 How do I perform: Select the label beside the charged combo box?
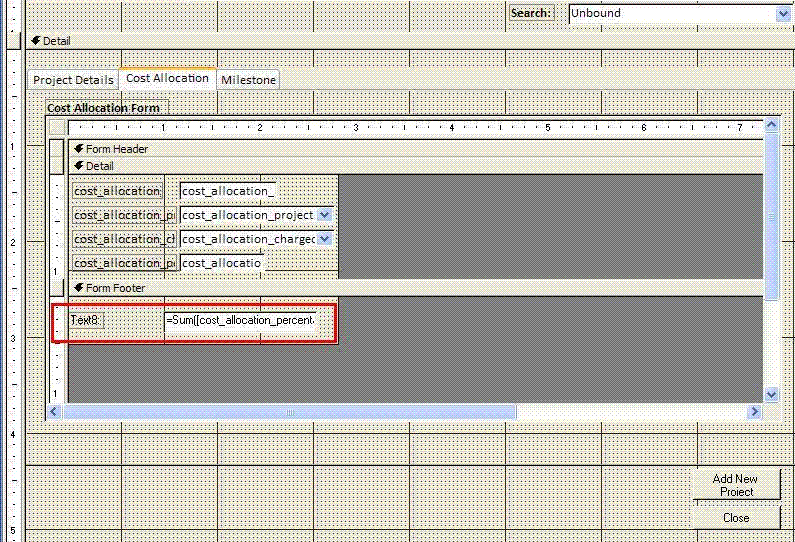(124, 239)
